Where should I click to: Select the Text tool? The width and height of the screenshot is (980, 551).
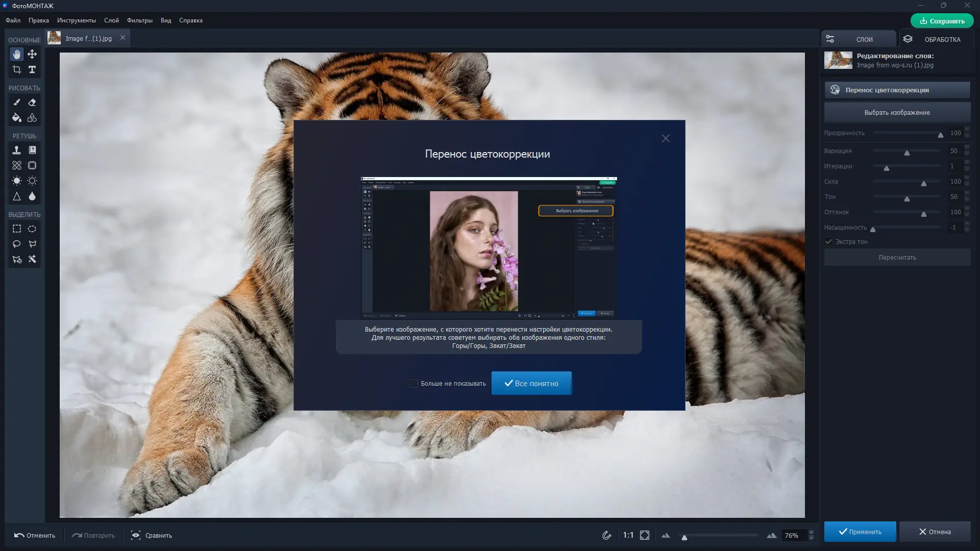(x=32, y=69)
